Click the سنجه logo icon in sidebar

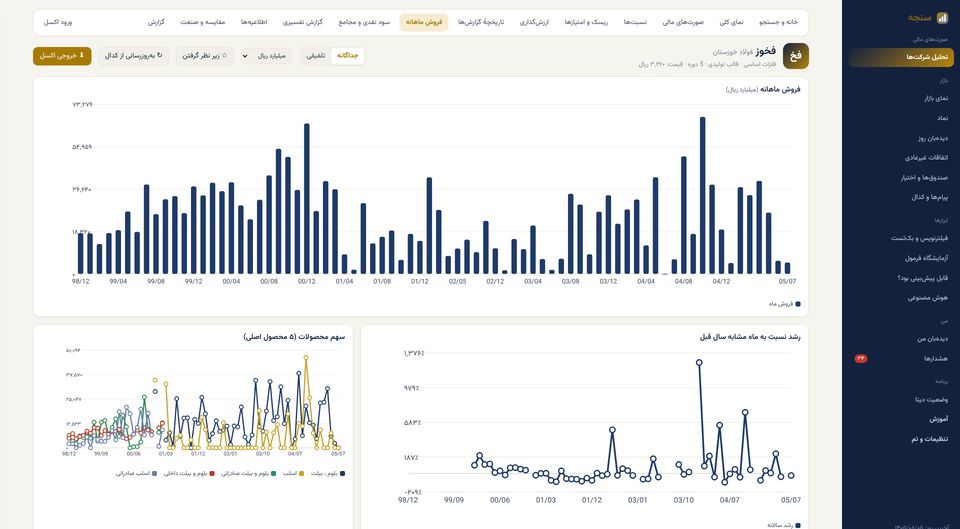942,18
